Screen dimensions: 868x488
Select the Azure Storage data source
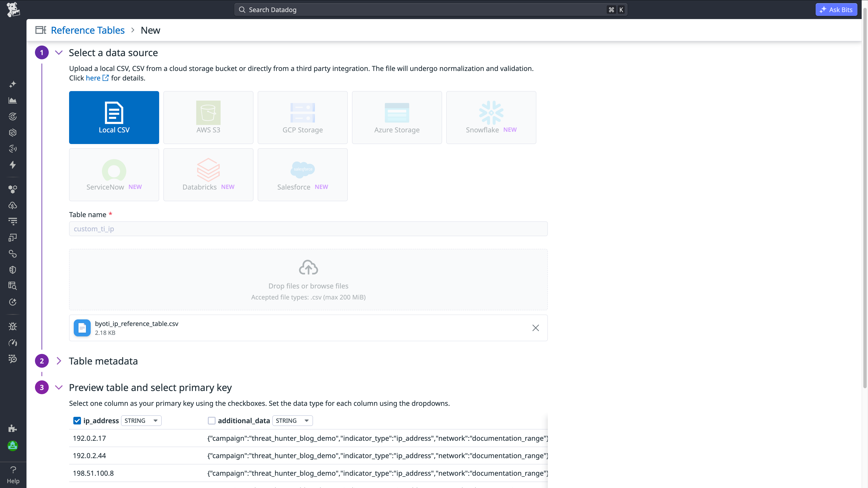[397, 118]
